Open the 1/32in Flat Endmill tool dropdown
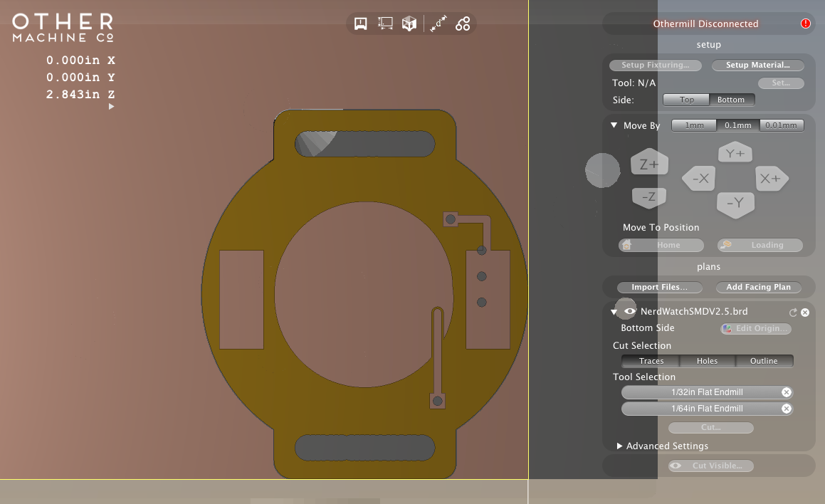 pos(707,392)
